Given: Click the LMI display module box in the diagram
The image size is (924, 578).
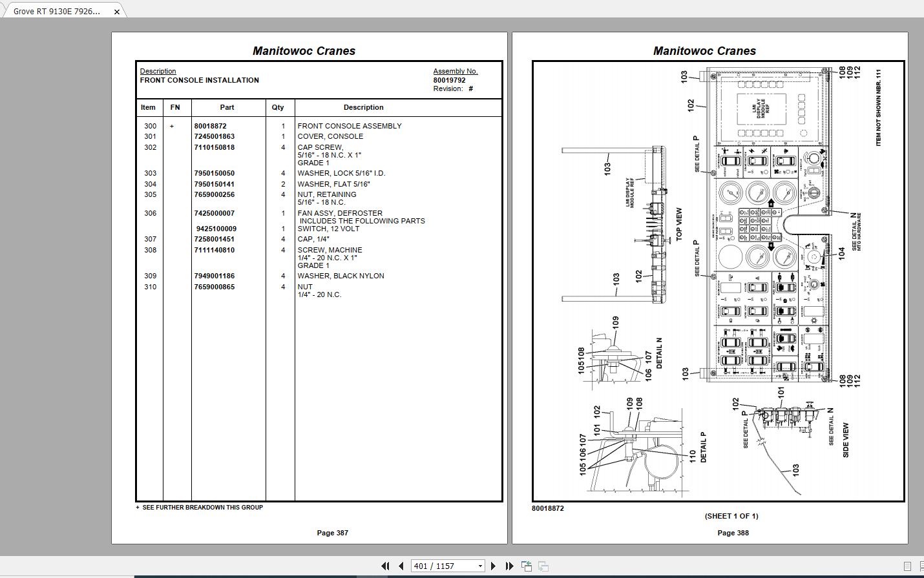Looking at the screenshot, I should click(x=762, y=108).
